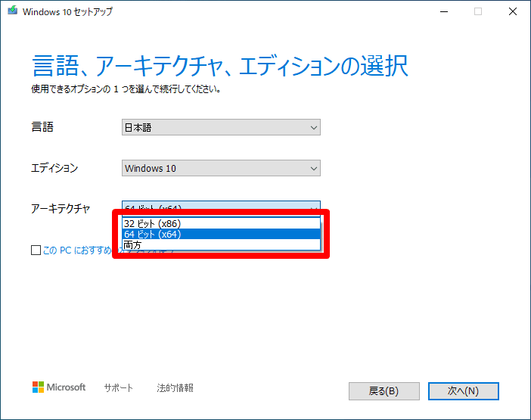531x420 pixels.
Task: Open the エディション dropdown showing Windows 10
Action: 221,168
